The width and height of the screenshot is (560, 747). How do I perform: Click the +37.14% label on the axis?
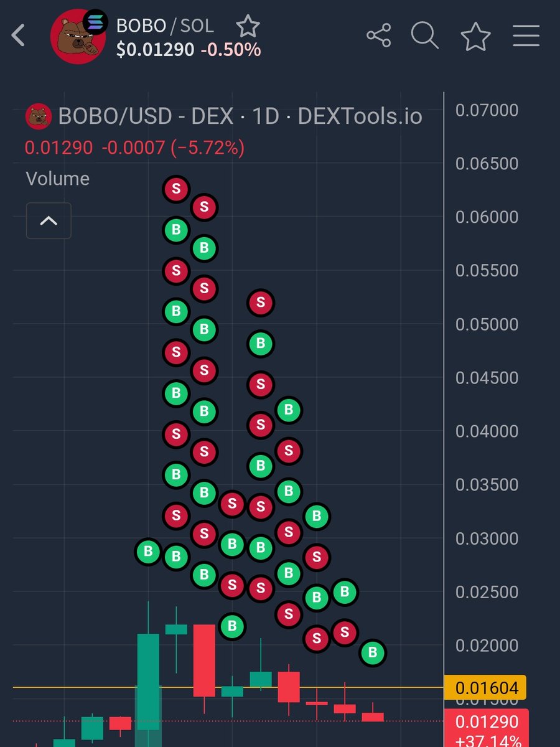pyautogui.click(x=489, y=740)
